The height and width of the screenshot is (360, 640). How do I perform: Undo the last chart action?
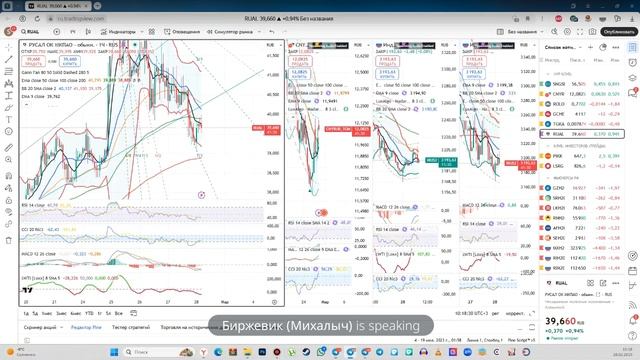272,31
